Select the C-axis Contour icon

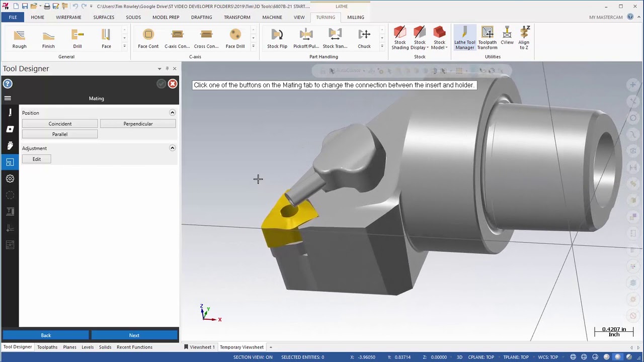point(177,39)
